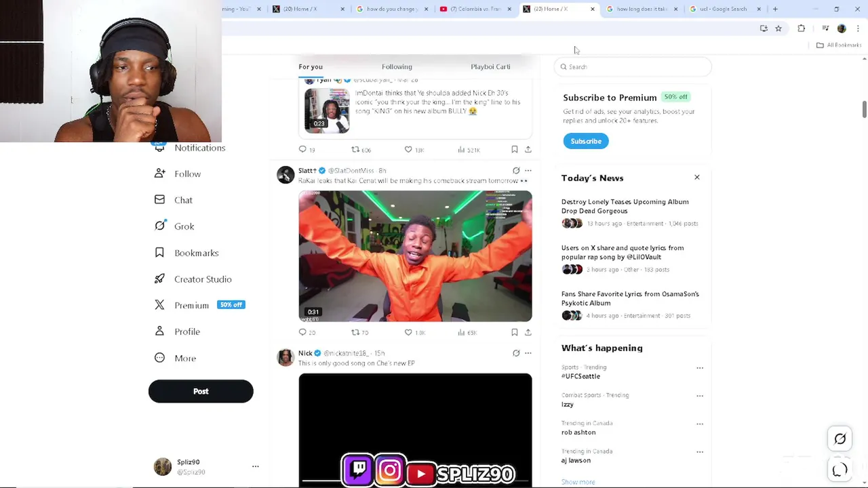The width and height of the screenshot is (868, 488).
Task: Open the Izzy trending topic
Action: pos(568,404)
